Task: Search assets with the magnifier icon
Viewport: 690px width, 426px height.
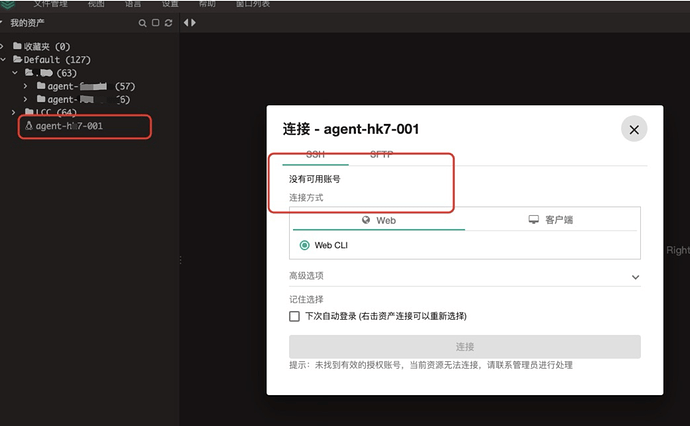Action: (142, 23)
